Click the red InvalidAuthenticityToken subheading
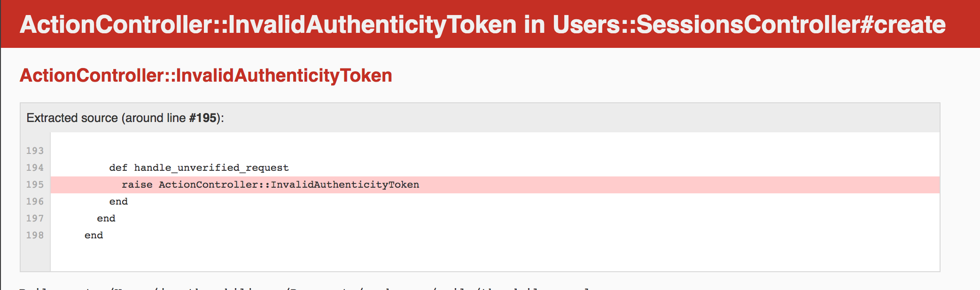Screen dimensions: 980x290 (x=206, y=76)
